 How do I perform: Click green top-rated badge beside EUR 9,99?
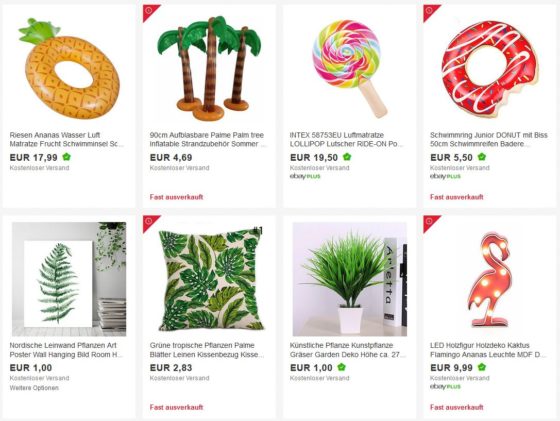click(x=482, y=367)
